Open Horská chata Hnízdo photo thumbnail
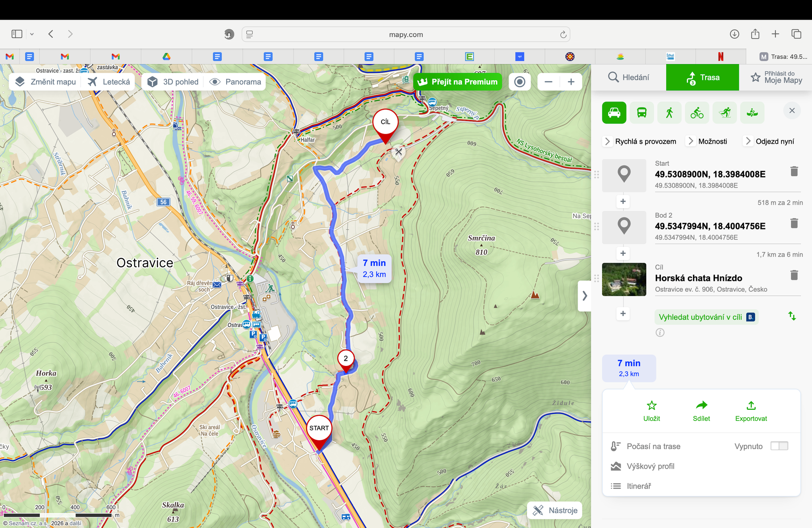This screenshot has height=528, width=812. 624,279
